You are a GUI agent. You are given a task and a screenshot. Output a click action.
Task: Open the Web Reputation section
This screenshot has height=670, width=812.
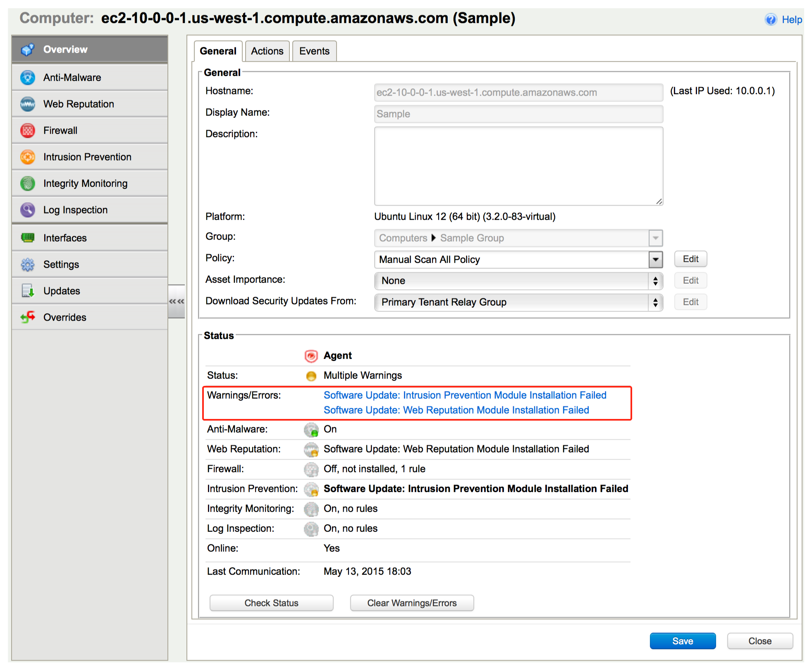(x=90, y=104)
